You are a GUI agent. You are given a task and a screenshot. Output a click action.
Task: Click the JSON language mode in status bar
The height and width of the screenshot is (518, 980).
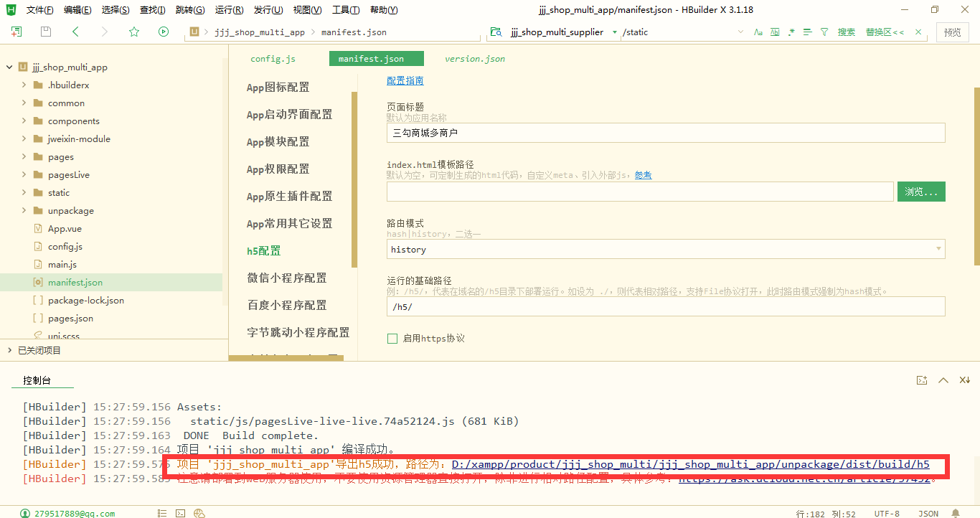[x=928, y=514]
